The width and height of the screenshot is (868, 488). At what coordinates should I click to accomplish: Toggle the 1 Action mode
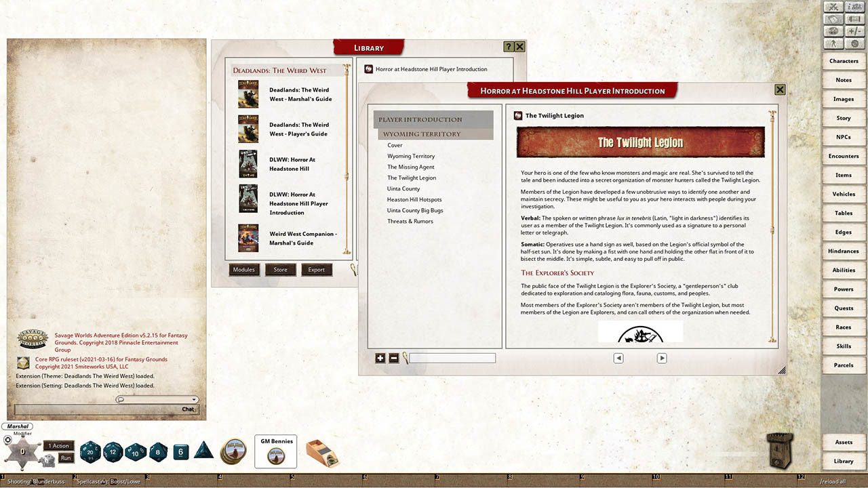tap(58, 446)
